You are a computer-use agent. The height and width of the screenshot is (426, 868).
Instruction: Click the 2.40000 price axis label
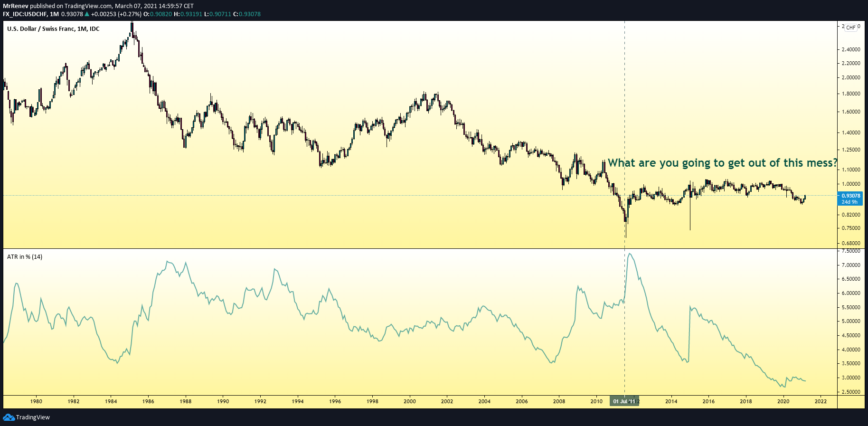851,49
